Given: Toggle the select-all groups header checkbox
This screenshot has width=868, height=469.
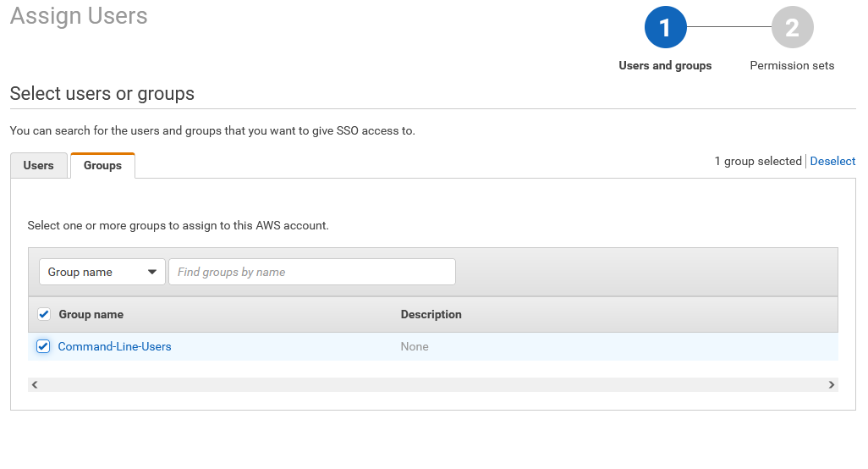Looking at the screenshot, I should (44, 314).
